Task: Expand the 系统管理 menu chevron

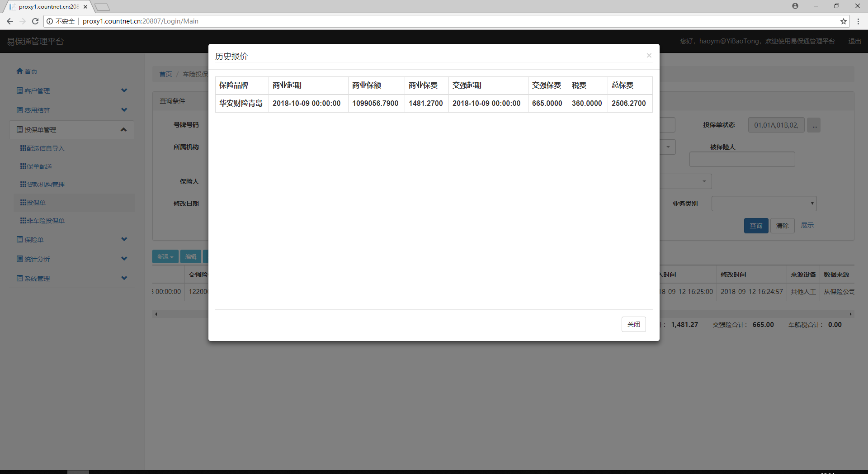Action: pyautogui.click(x=124, y=278)
